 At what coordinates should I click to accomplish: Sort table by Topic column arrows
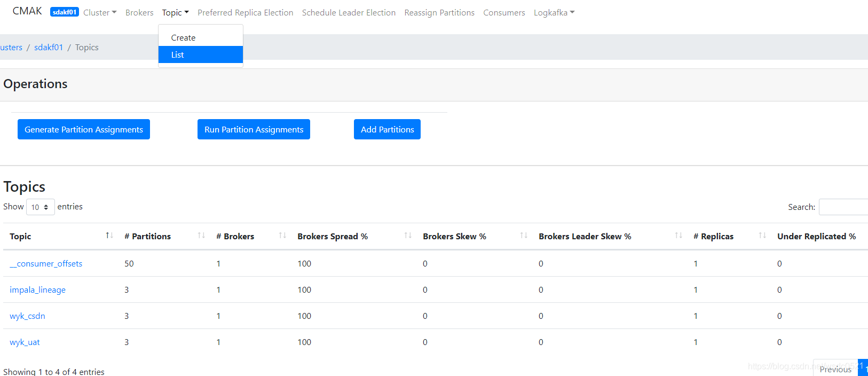(x=109, y=236)
